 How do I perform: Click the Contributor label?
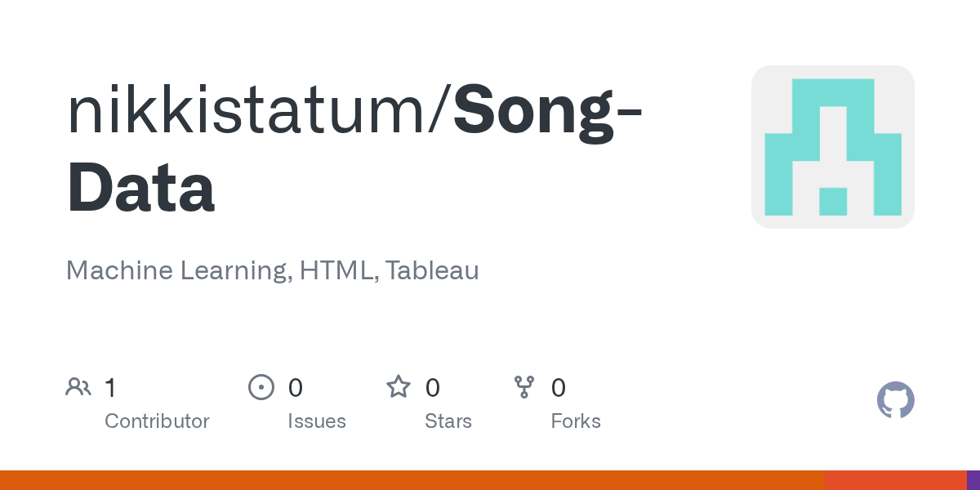pos(157,421)
